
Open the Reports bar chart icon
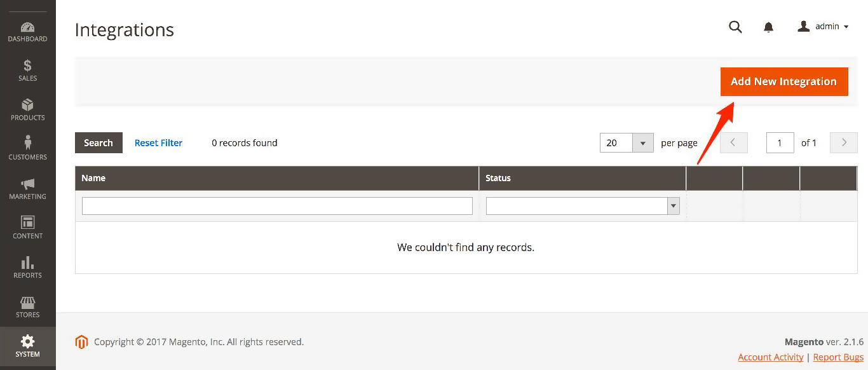(x=27, y=268)
